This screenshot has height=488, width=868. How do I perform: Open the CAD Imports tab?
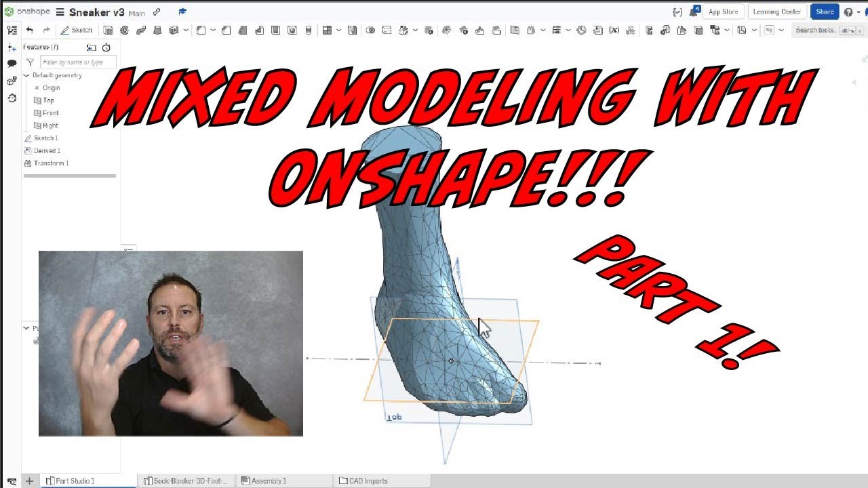(x=368, y=481)
